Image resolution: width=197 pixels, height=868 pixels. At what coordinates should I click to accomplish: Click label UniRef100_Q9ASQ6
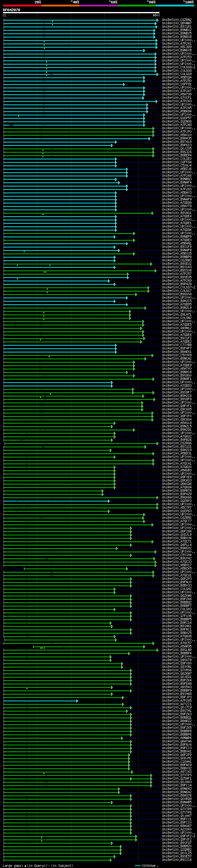177,484
